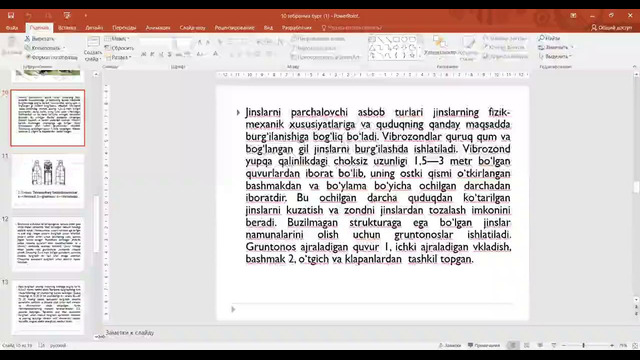Click the Вставить paste icon

coord(12,46)
